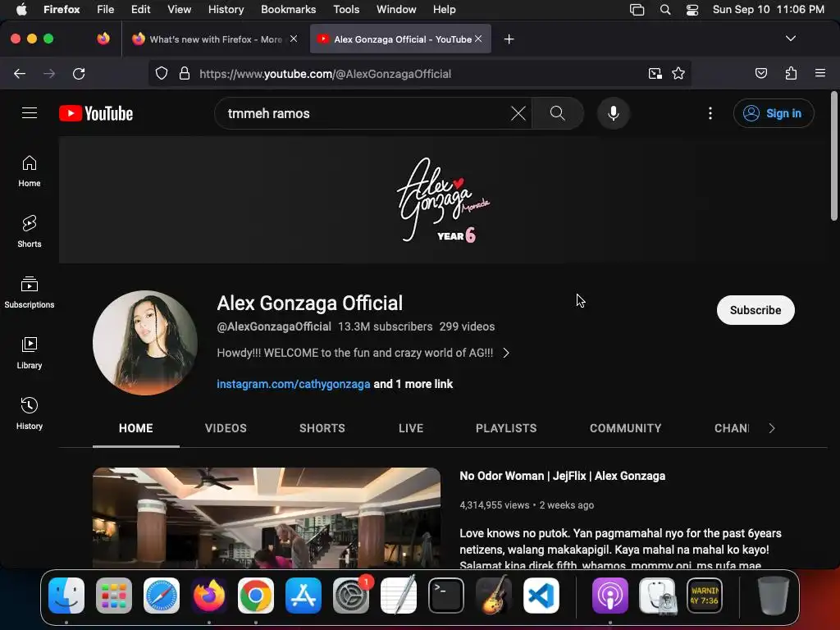
Task: Open tracking protection shield icon
Action: [162, 73]
